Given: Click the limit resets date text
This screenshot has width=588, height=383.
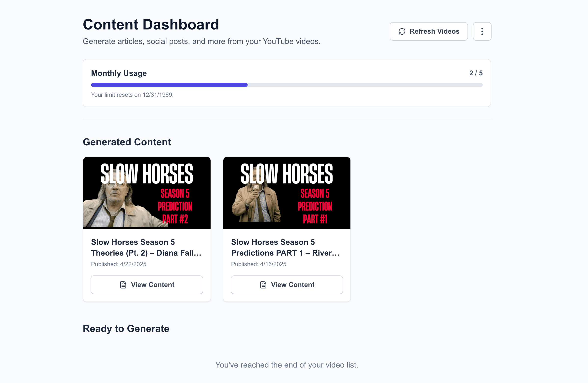Looking at the screenshot, I should (132, 95).
